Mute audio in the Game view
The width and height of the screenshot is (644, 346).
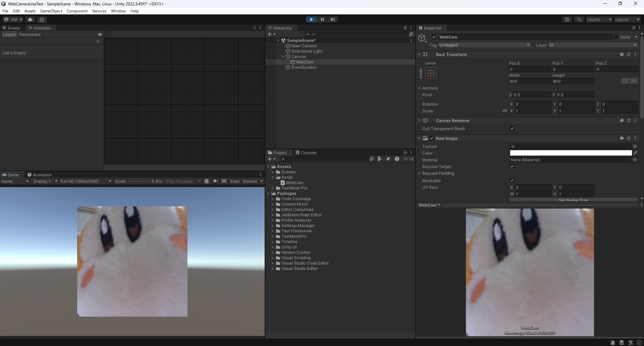pyautogui.click(x=215, y=181)
